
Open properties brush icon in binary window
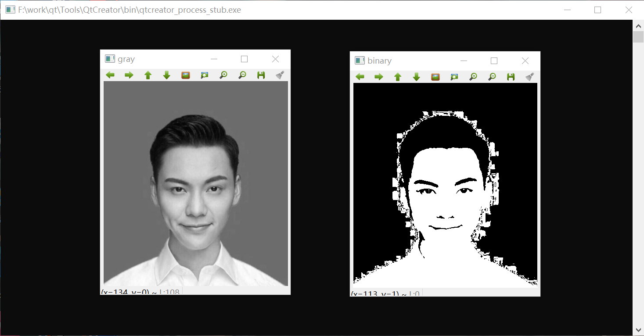click(530, 77)
